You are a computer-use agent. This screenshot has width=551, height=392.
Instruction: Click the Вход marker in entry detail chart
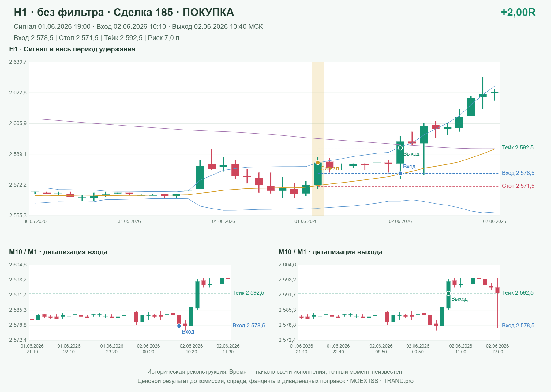[x=179, y=326]
